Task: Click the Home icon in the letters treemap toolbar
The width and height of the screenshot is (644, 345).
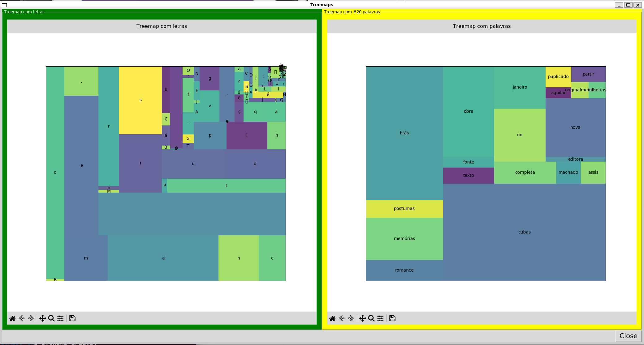Action: (12, 318)
